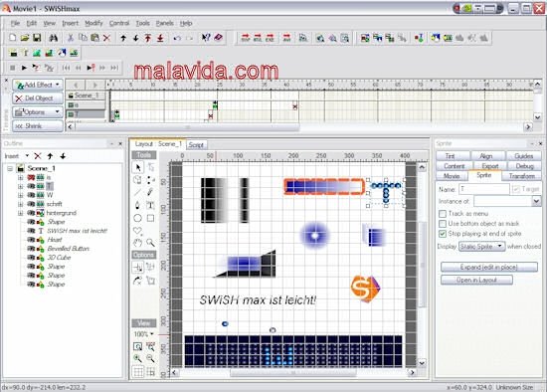The width and height of the screenshot is (547, 392).
Task: Toggle visibility eye of Heart
Action: pyautogui.click(x=31, y=240)
